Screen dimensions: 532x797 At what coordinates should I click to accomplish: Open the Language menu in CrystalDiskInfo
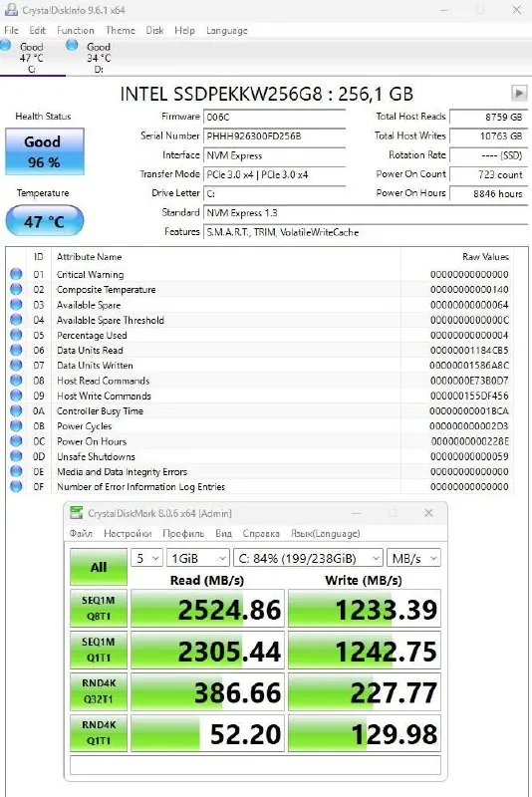point(226,31)
